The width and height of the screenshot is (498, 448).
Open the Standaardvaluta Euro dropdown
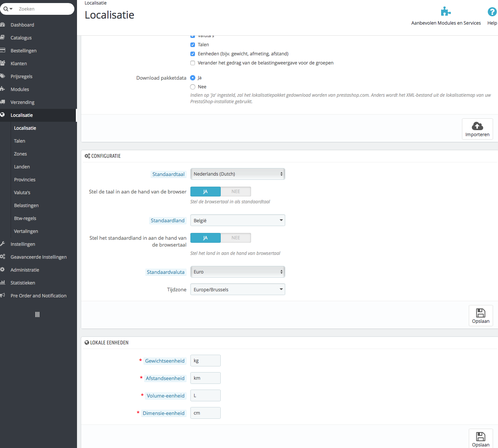238,272
